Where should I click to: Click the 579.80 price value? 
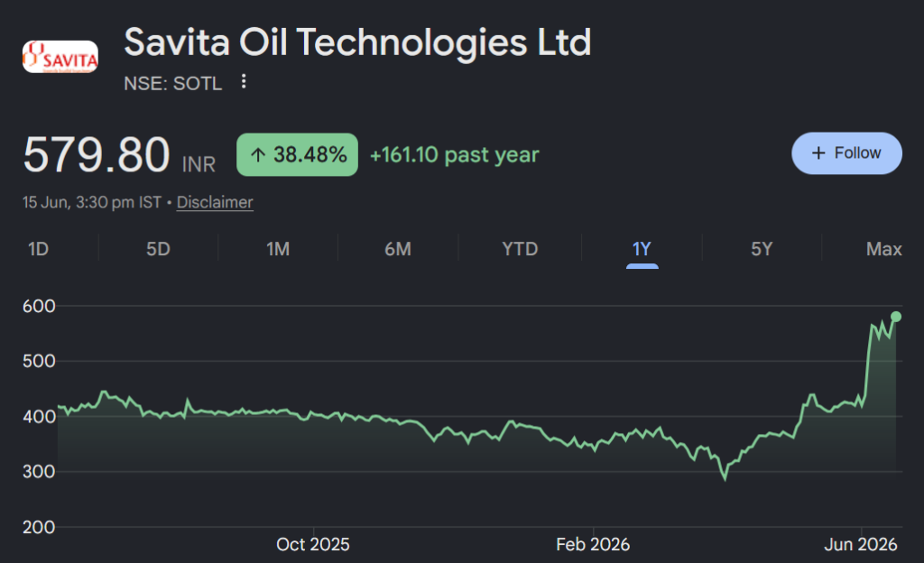(97, 154)
